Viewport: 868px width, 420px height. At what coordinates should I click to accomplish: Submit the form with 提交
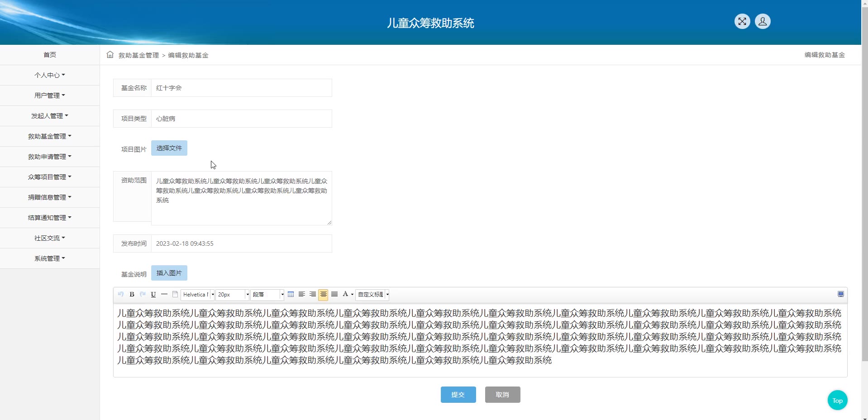458,395
